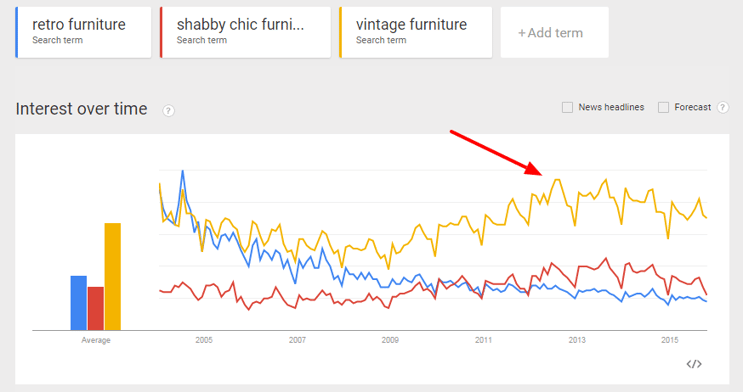Viewport: 743px width, 392px height.
Task: Click the red shabby chic average bar
Action: click(96, 309)
